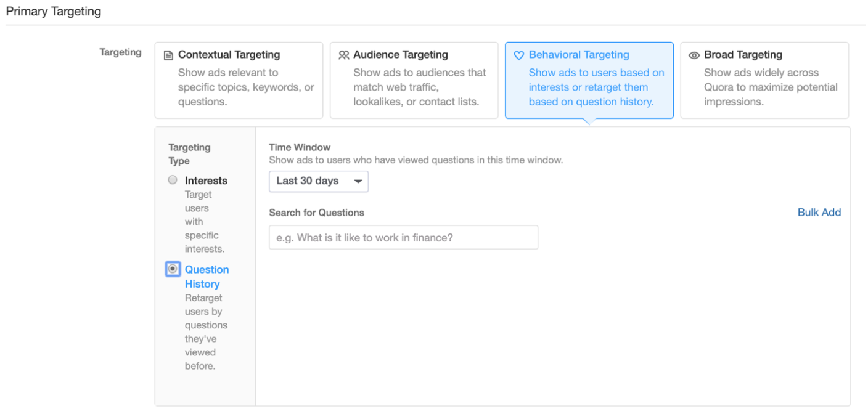This screenshot has height=414, width=868.
Task: Select the Interests radio button
Action: point(173,180)
